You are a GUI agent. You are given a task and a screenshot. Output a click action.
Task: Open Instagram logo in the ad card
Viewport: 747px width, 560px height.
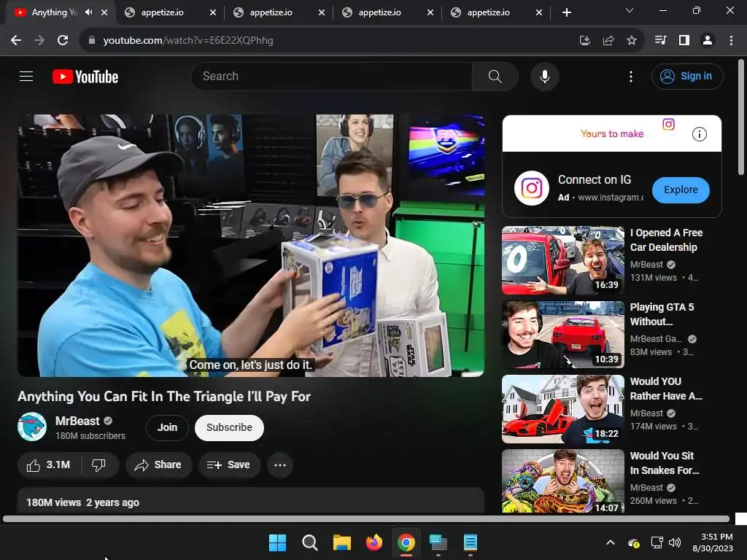click(x=532, y=188)
